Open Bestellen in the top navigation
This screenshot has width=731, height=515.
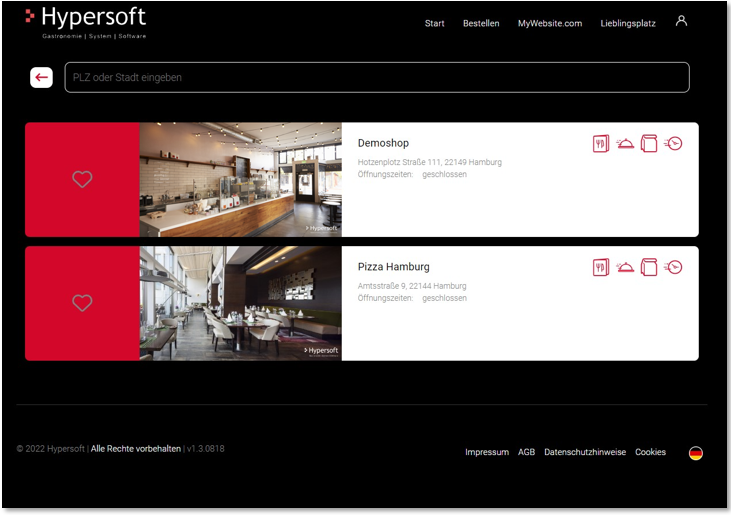[481, 23]
